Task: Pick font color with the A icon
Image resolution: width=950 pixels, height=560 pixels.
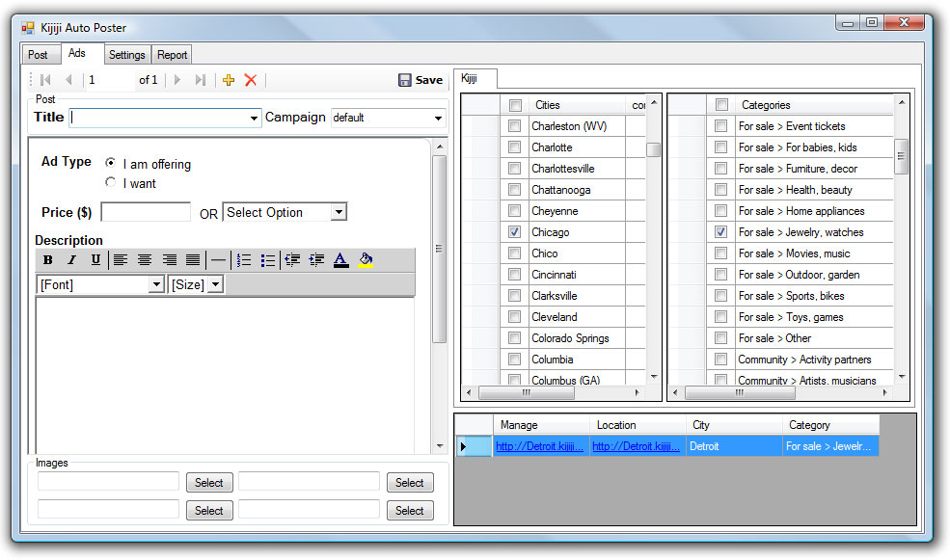Action: (x=341, y=259)
